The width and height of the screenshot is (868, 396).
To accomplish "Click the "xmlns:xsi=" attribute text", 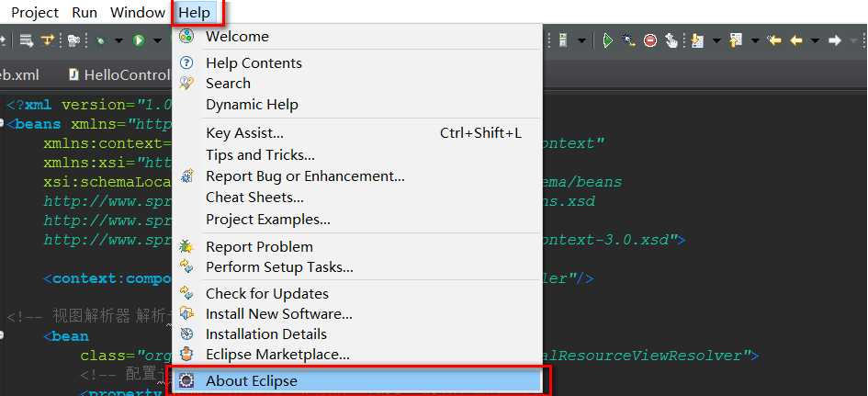I will point(90,163).
